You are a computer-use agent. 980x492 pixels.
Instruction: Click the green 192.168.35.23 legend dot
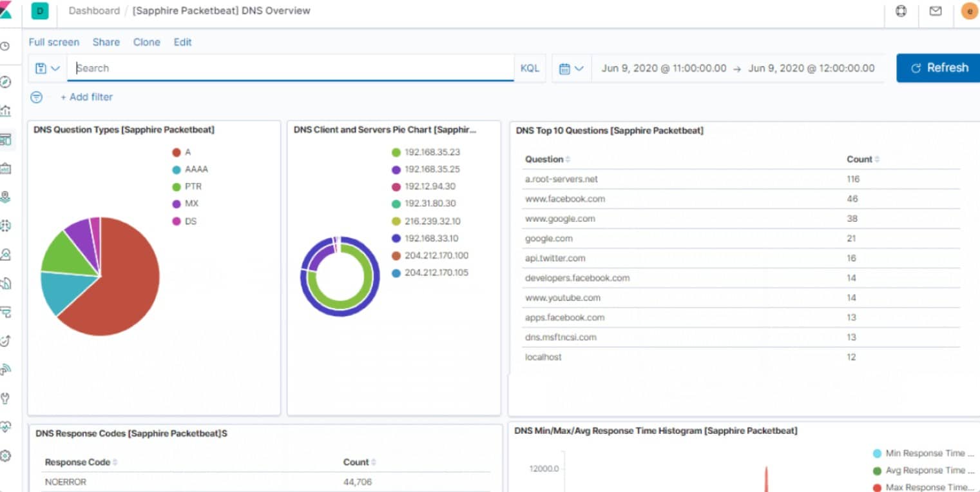(396, 152)
